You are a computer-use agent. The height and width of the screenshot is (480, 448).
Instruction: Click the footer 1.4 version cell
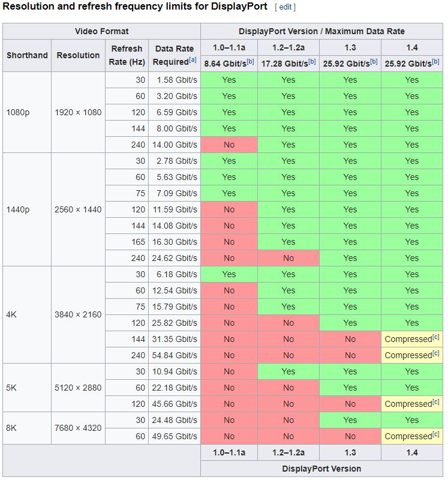(412, 452)
